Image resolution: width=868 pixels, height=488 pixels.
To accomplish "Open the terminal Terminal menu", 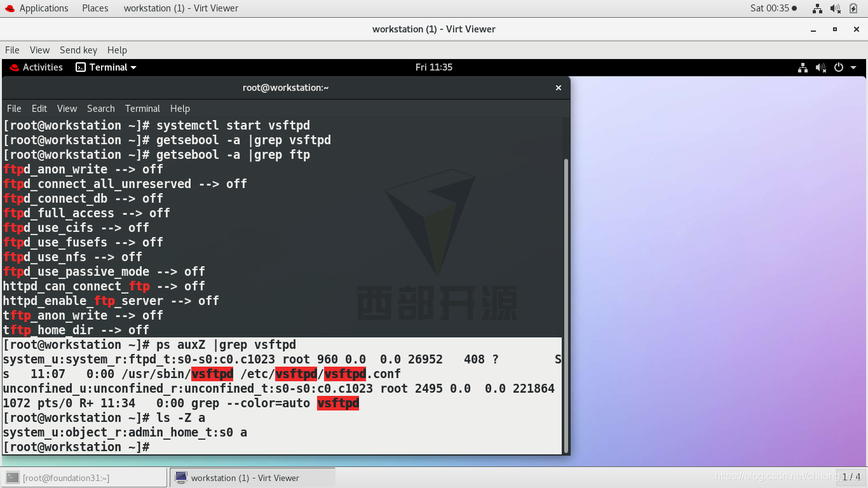I will pos(142,109).
